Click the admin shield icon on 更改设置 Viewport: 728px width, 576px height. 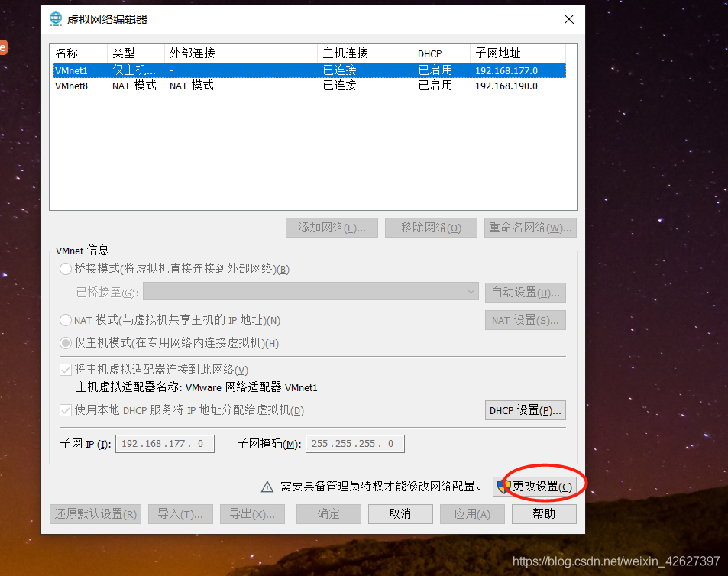[503, 487]
